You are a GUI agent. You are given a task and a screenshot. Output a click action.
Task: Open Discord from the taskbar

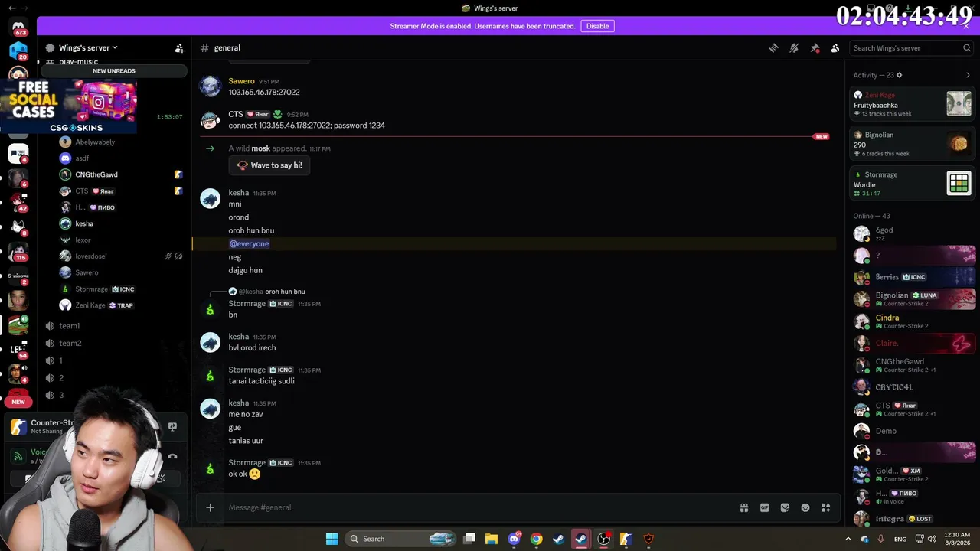(x=514, y=539)
